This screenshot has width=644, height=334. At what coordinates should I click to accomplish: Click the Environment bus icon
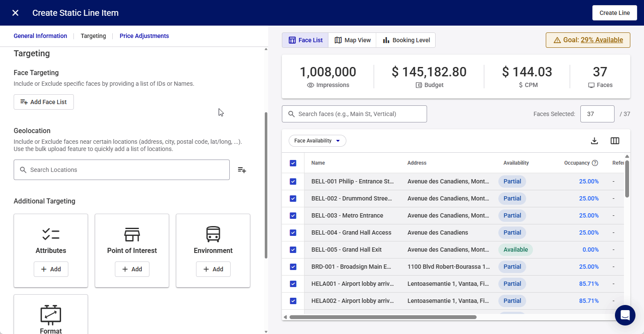point(213,234)
